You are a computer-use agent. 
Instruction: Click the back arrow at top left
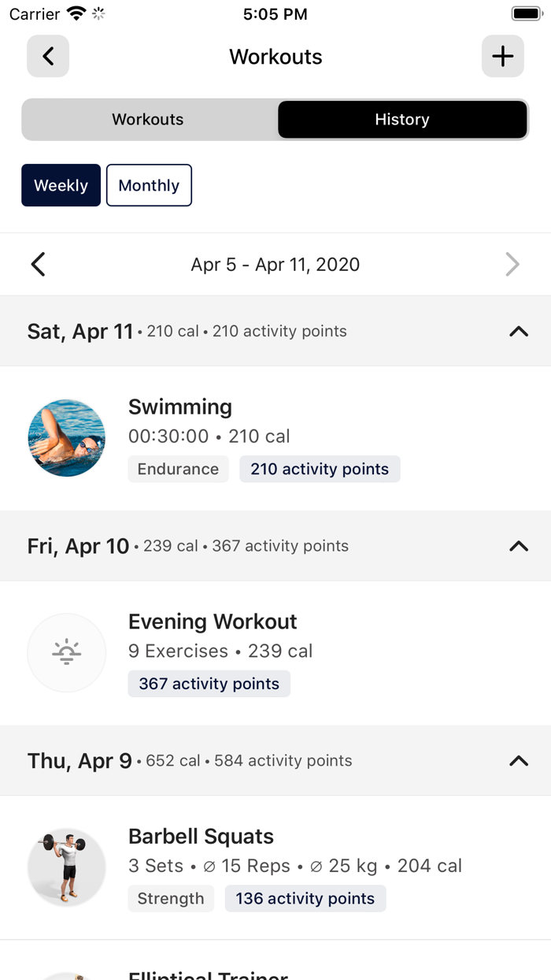[x=47, y=56]
